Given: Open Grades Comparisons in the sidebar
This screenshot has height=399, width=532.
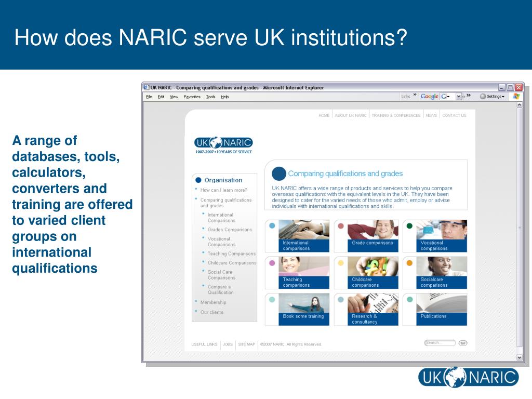Looking at the screenshot, I should coord(230,230).
